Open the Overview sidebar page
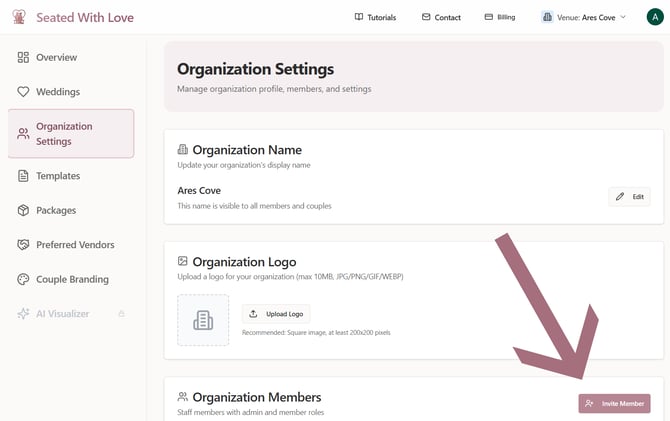The height and width of the screenshot is (421, 670). pyautogui.click(x=56, y=57)
